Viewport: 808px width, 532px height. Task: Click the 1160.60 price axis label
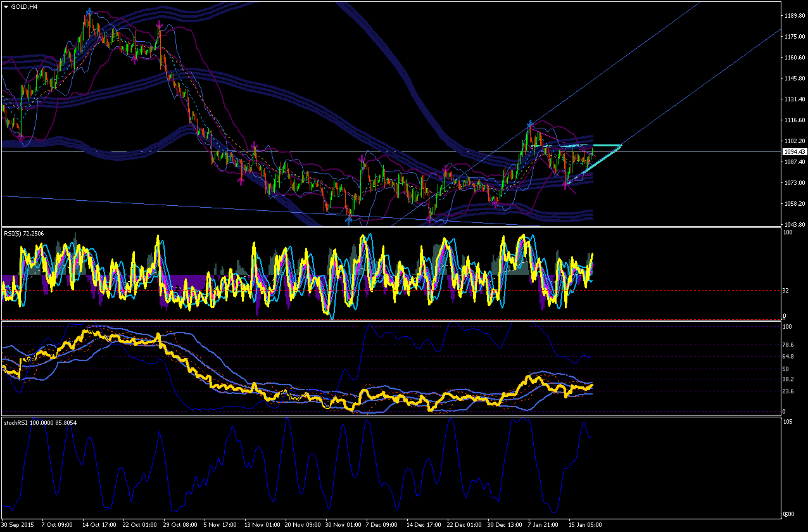[794, 58]
